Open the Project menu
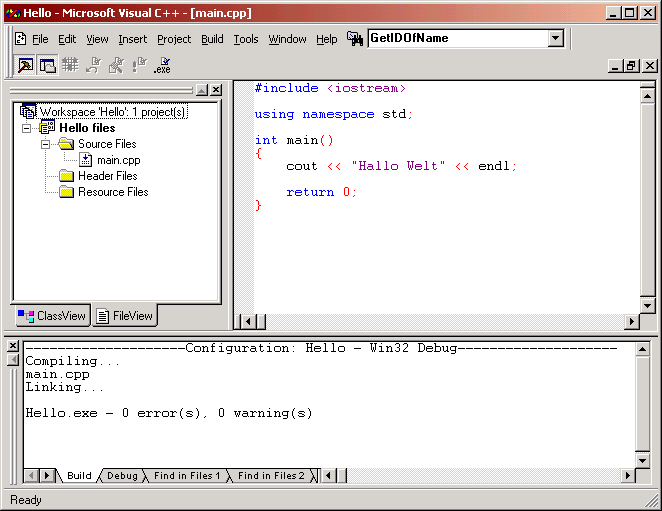 (174, 39)
